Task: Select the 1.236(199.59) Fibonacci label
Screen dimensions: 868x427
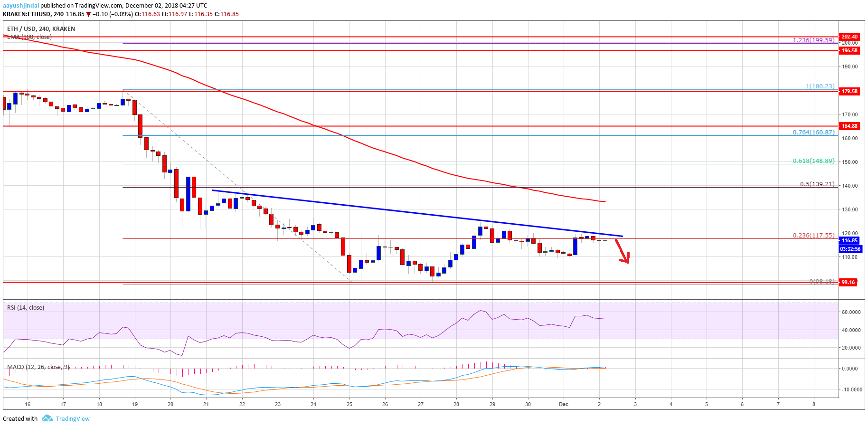Action: pos(813,40)
